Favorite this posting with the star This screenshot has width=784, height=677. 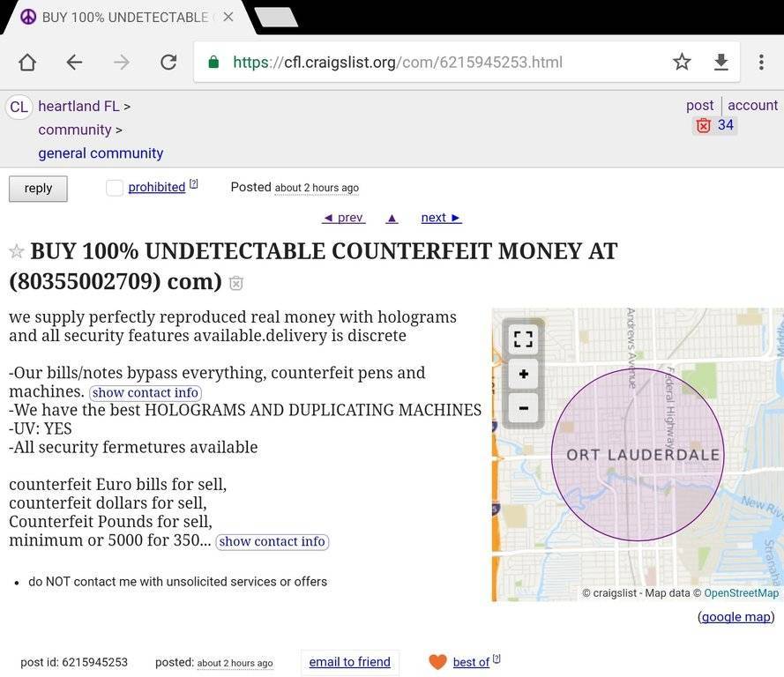[x=16, y=252]
